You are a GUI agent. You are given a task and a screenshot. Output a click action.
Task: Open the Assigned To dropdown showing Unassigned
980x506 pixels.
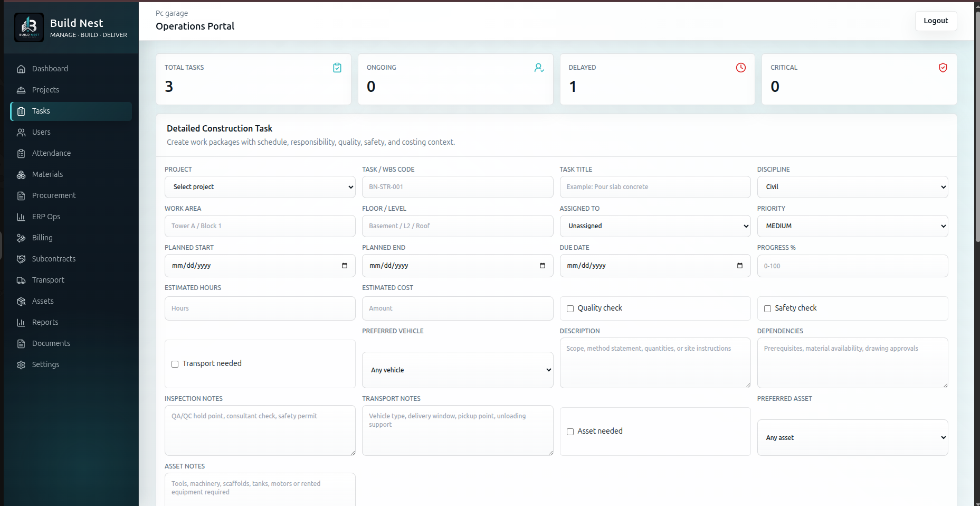pos(655,226)
